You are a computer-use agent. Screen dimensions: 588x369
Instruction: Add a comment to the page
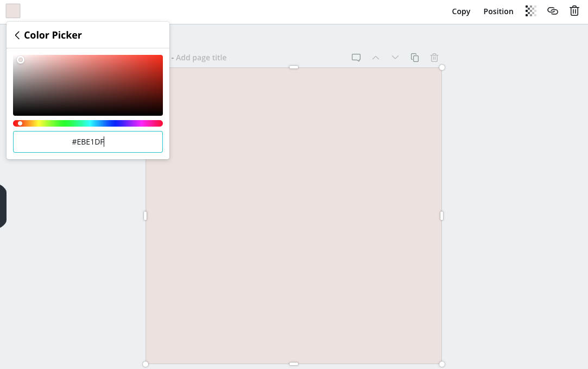tap(356, 58)
